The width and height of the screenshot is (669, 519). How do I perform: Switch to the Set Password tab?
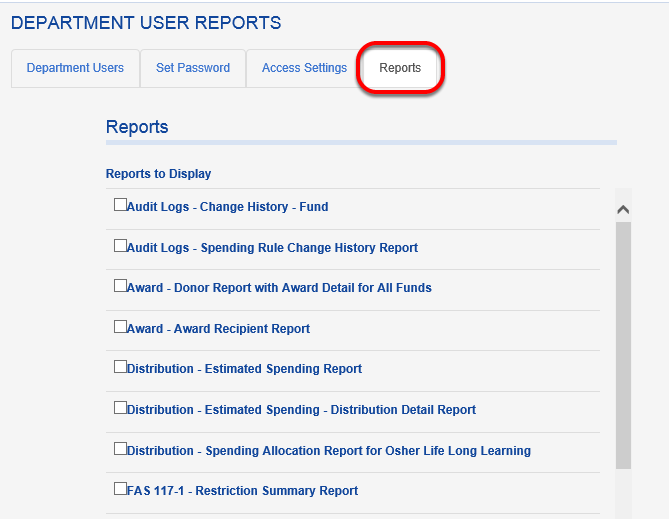(193, 68)
